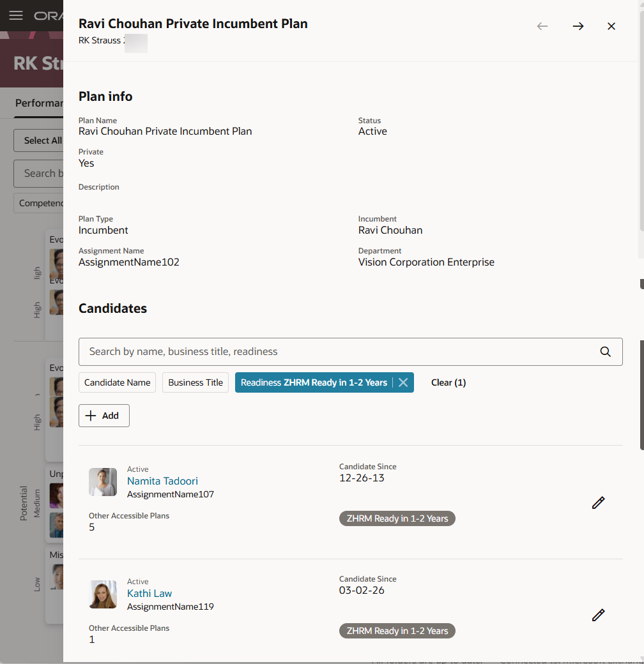Open Kathi Law's profile link
This screenshot has height=664, width=644.
149,593
